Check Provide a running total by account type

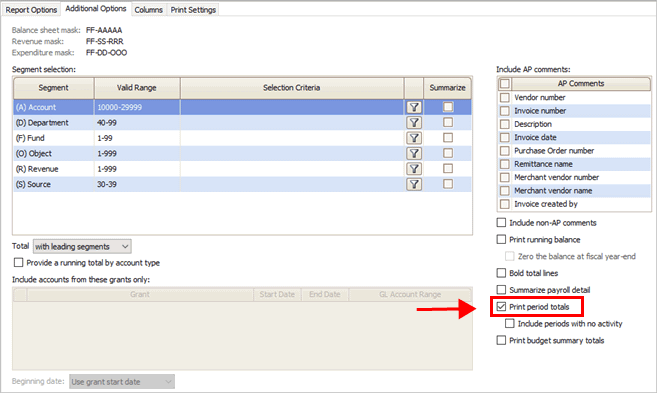(18, 263)
